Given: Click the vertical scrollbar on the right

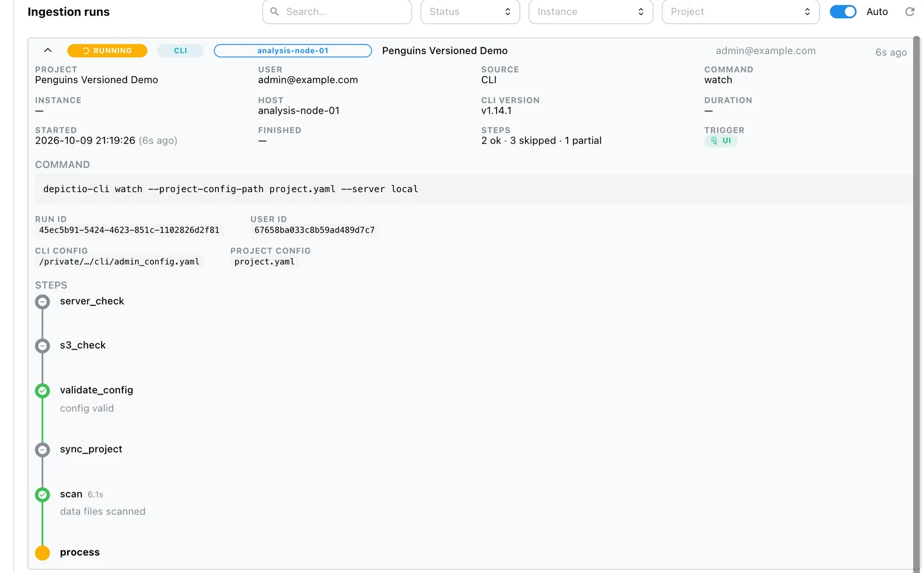Looking at the screenshot, I should tap(916, 305).
